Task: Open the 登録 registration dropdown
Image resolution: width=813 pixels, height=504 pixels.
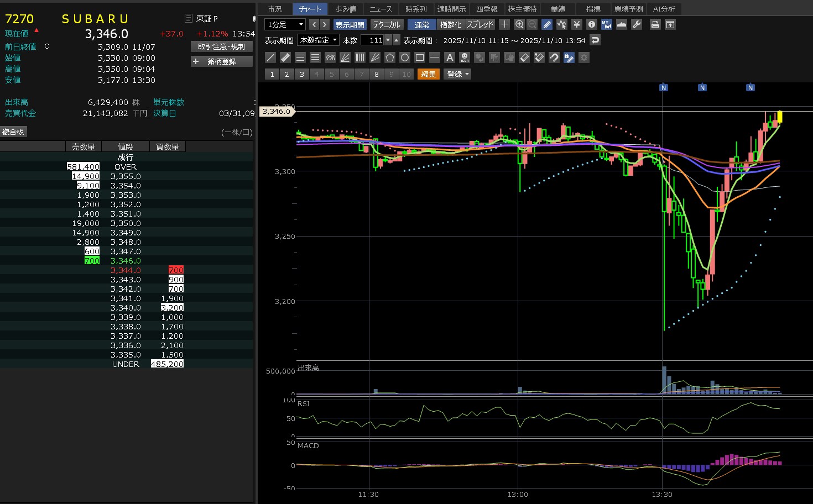Action: pos(457,74)
